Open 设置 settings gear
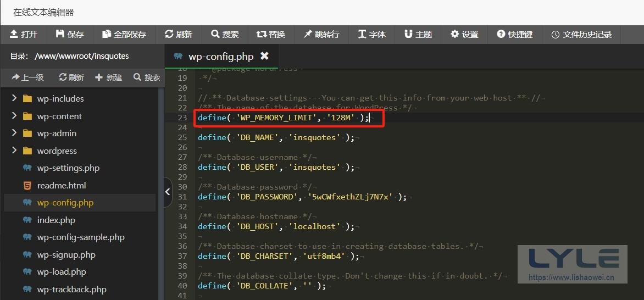 coord(464,34)
